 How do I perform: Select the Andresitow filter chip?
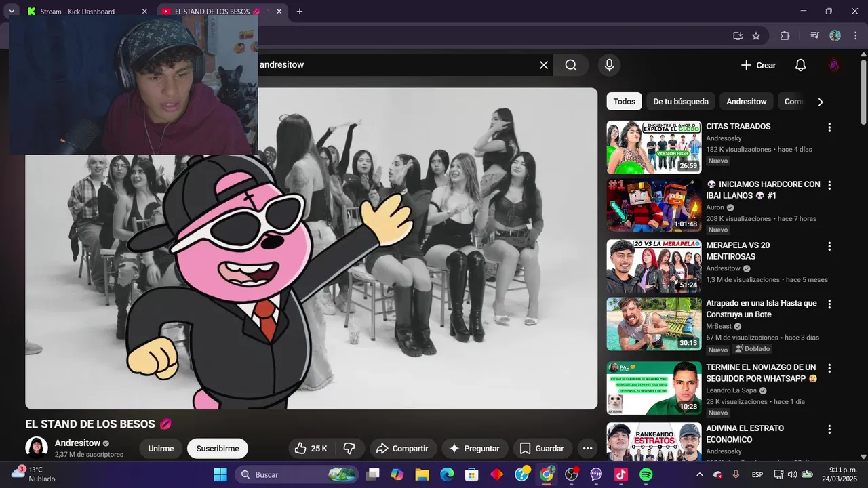(x=746, y=102)
